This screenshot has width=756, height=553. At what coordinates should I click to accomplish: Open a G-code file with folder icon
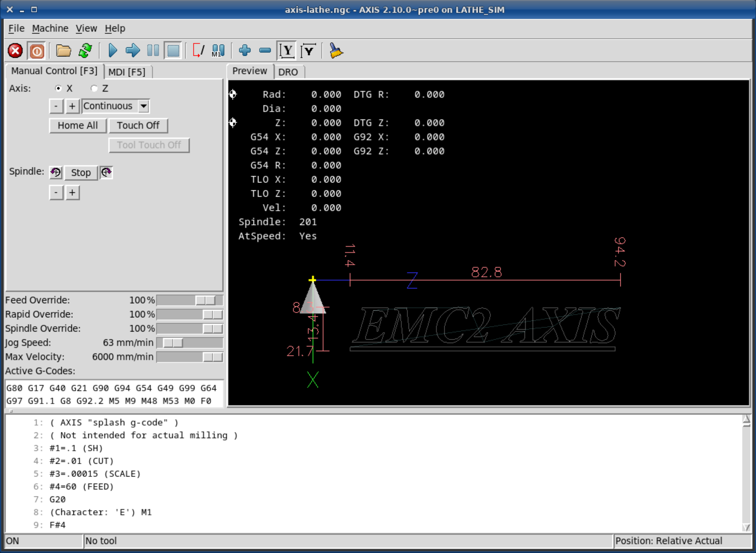[x=63, y=51]
